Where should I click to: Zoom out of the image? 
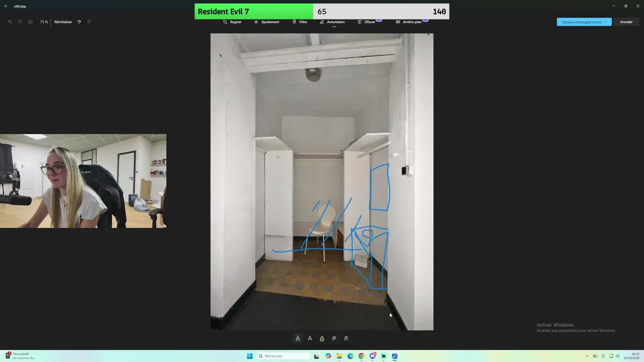(20, 22)
